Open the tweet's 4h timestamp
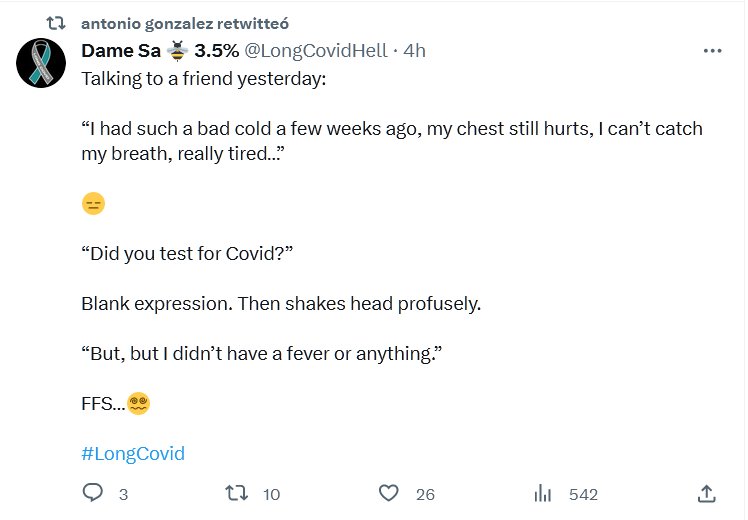 [414, 50]
